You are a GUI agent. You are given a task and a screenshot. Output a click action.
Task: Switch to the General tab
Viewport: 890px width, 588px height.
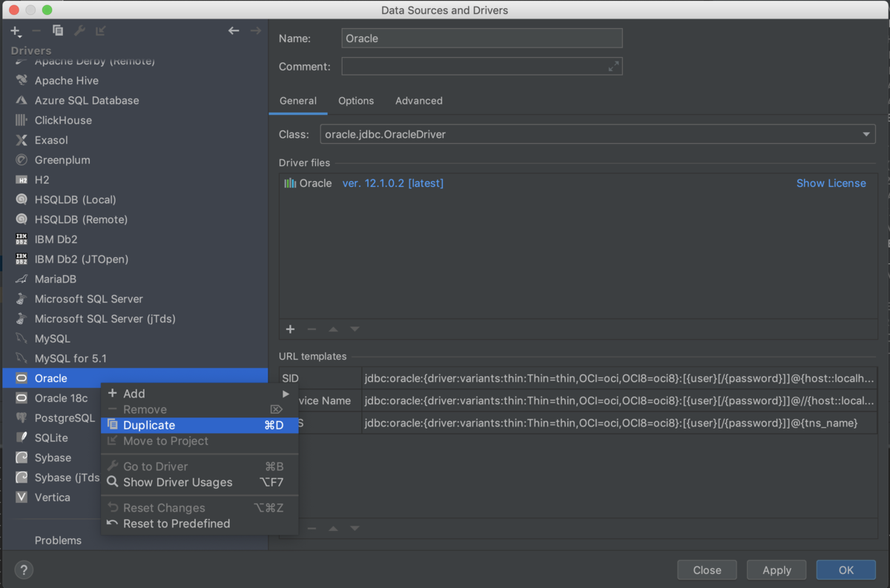pos(298,101)
